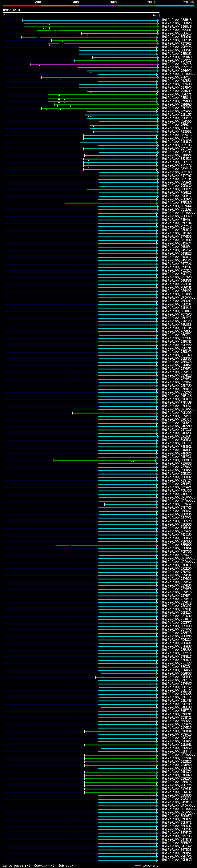
Task: Click label UniRef100_P11043
Action: [x=177, y=57]
